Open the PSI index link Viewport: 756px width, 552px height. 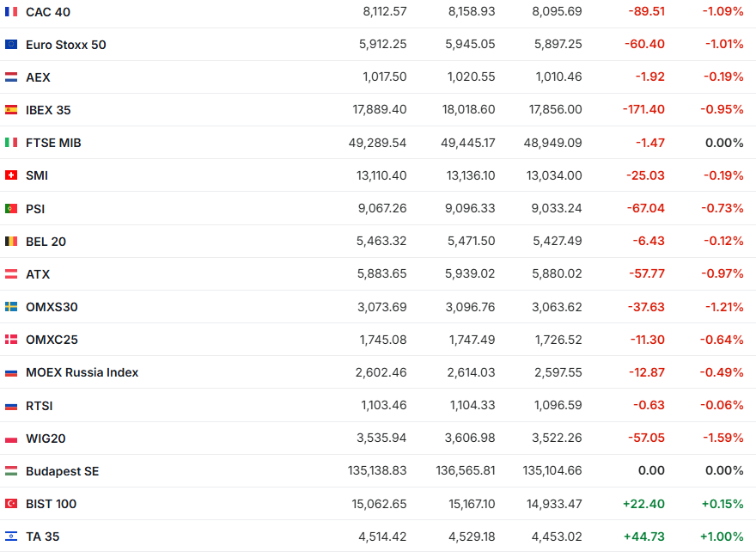pos(34,209)
